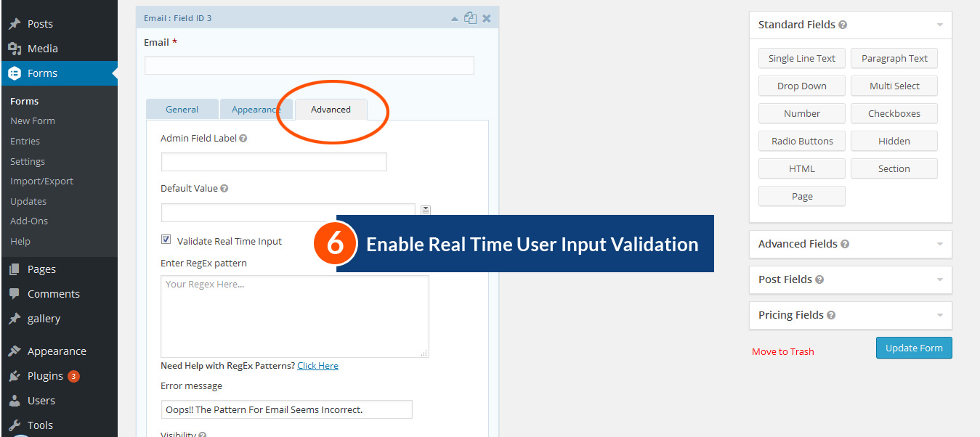Image resolution: width=980 pixels, height=437 pixels.
Task: Open Updates submenu item
Action: click(28, 202)
